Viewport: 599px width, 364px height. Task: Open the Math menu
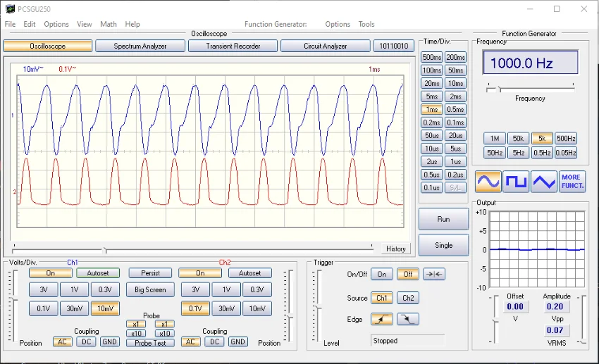point(109,24)
